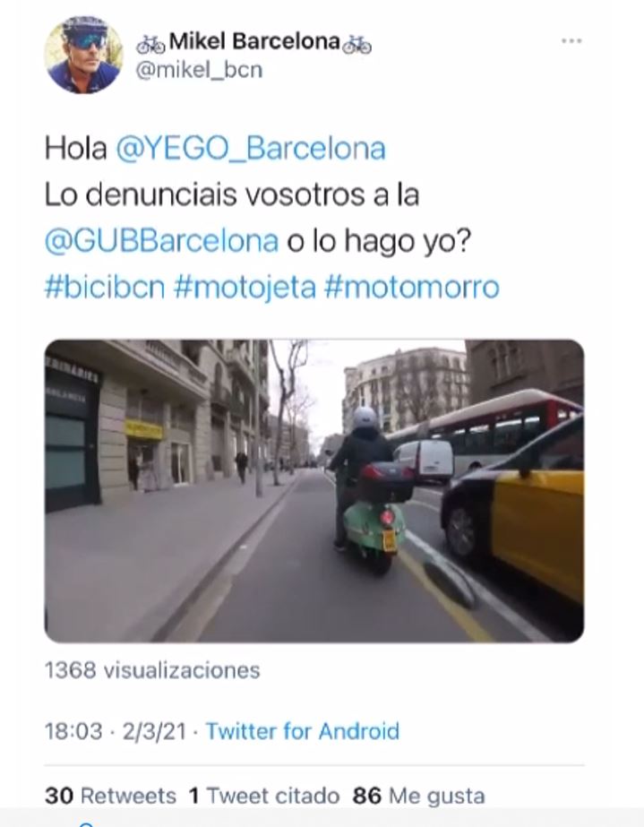
Task: Open the @YEGO_Barcelona mention
Action: [251, 149]
